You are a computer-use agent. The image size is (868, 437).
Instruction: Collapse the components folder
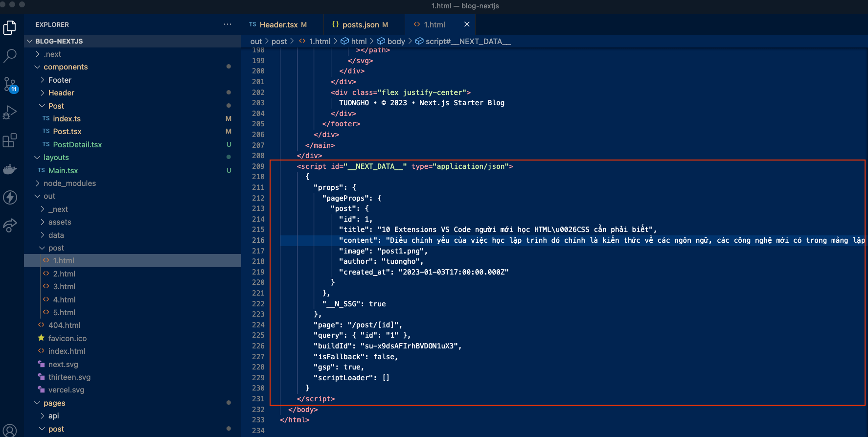(x=66, y=67)
